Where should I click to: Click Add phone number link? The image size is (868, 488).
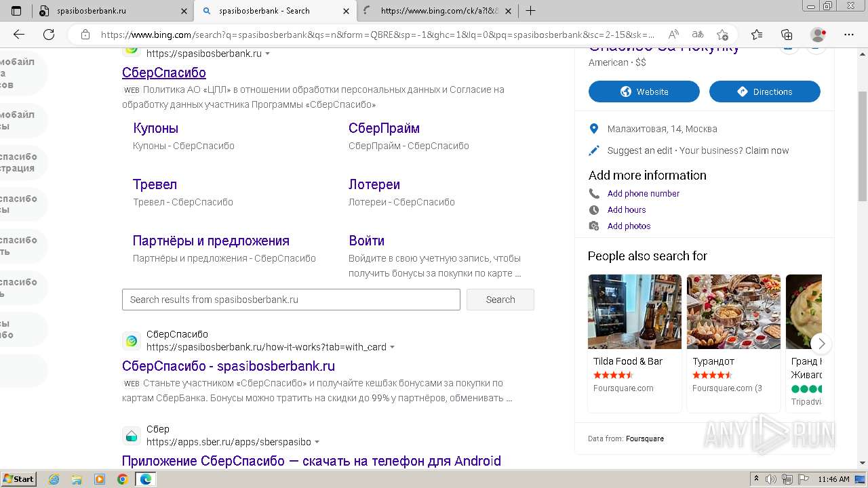click(x=644, y=193)
